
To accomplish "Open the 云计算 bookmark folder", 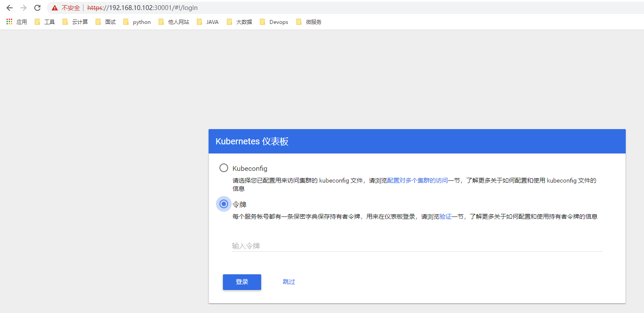I will tap(75, 22).
